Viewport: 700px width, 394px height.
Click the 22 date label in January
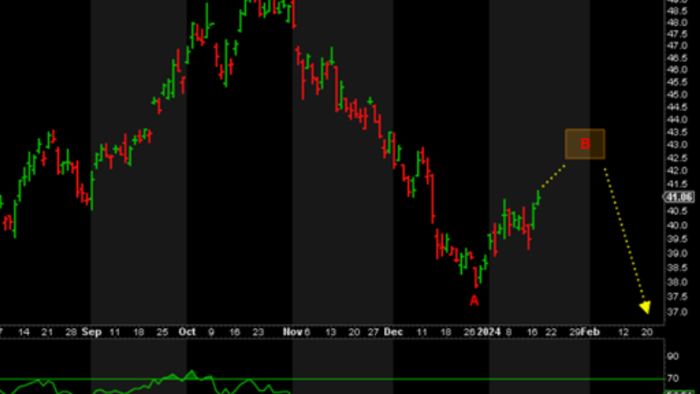coord(551,332)
